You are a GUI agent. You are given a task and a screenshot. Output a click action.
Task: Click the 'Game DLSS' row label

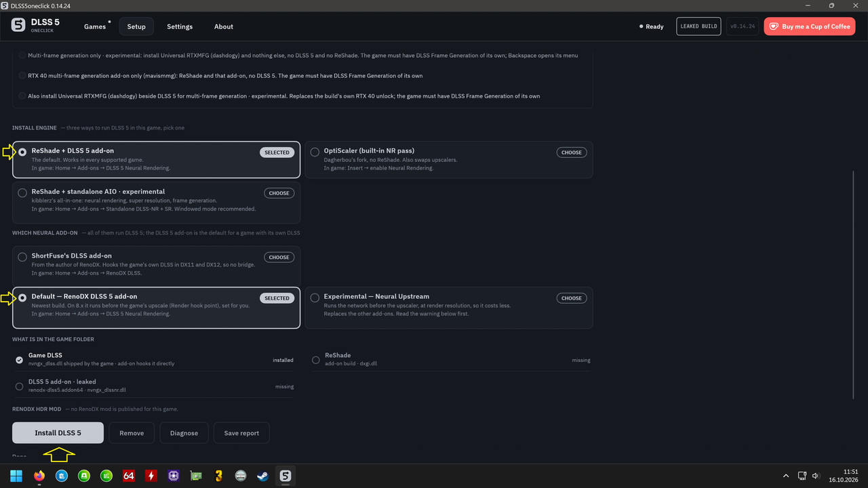(45, 355)
